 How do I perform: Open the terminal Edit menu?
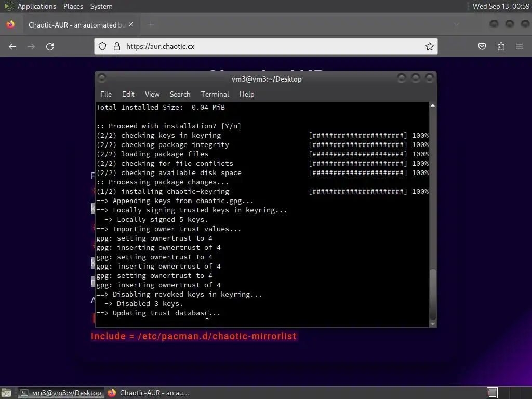[x=128, y=95]
